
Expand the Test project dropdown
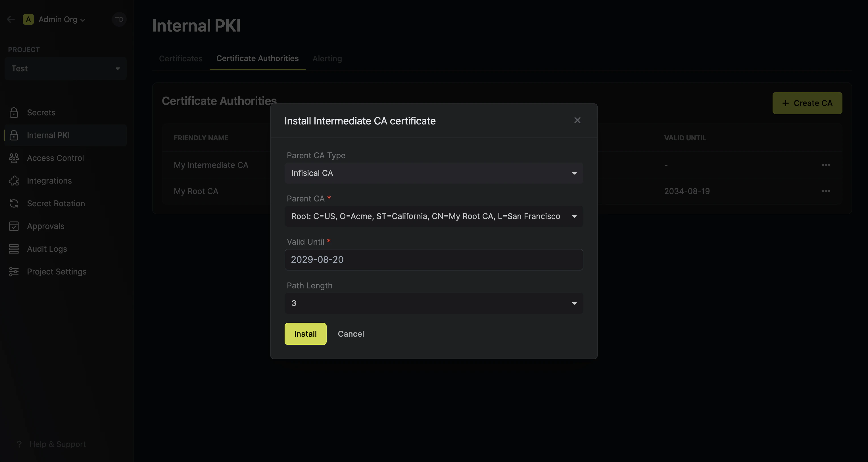point(66,68)
